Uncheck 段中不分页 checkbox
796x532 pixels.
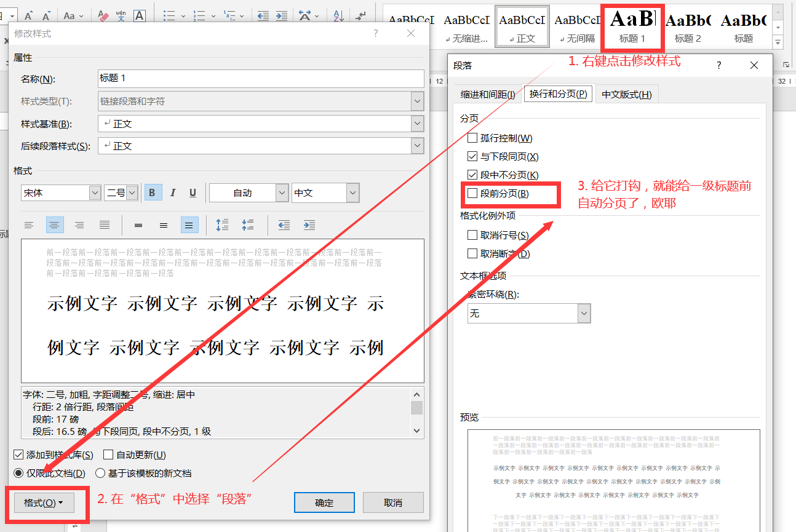(x=472, y=175)
